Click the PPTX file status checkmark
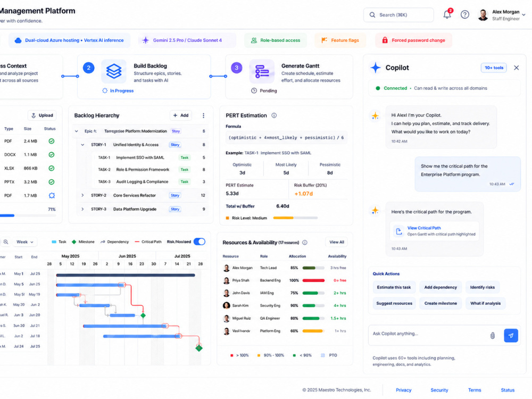This screenshot has height=399, width=532. 51,182
